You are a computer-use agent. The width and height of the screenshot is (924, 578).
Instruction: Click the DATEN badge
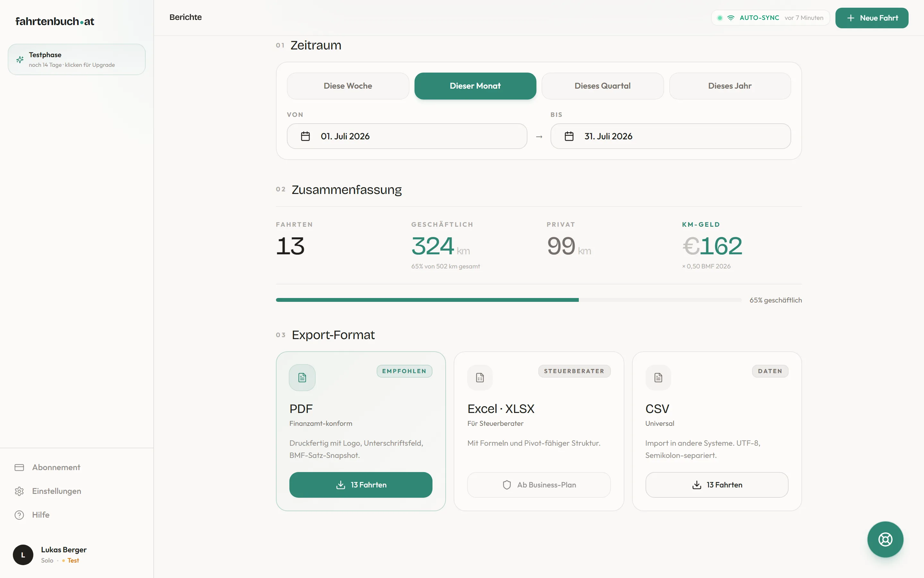click(x=770, y=371)
